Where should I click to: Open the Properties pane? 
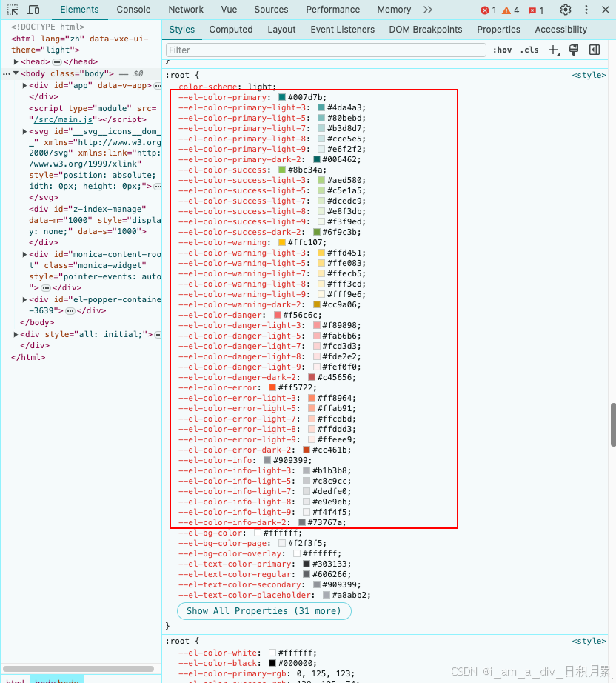click(x=498, y=30)
